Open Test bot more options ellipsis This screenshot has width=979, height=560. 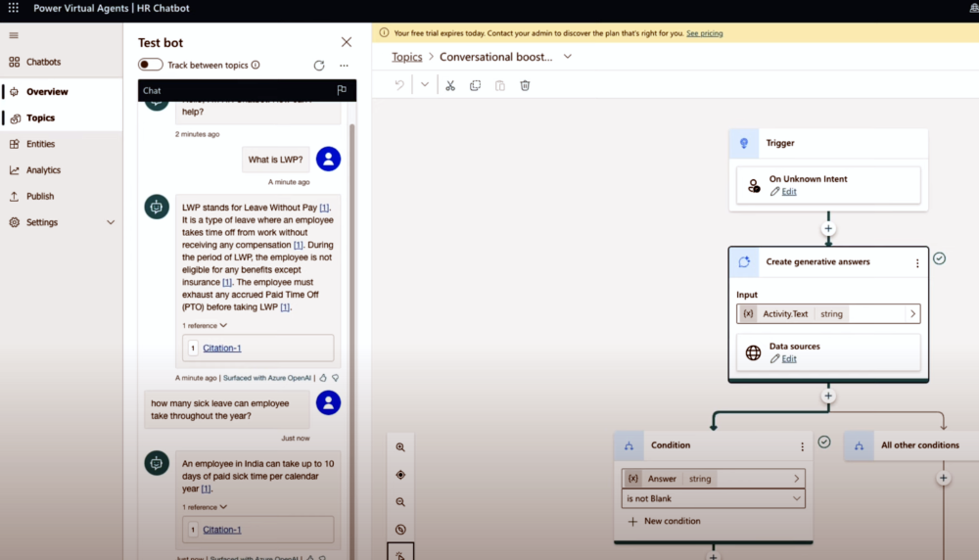click(344, 65)
